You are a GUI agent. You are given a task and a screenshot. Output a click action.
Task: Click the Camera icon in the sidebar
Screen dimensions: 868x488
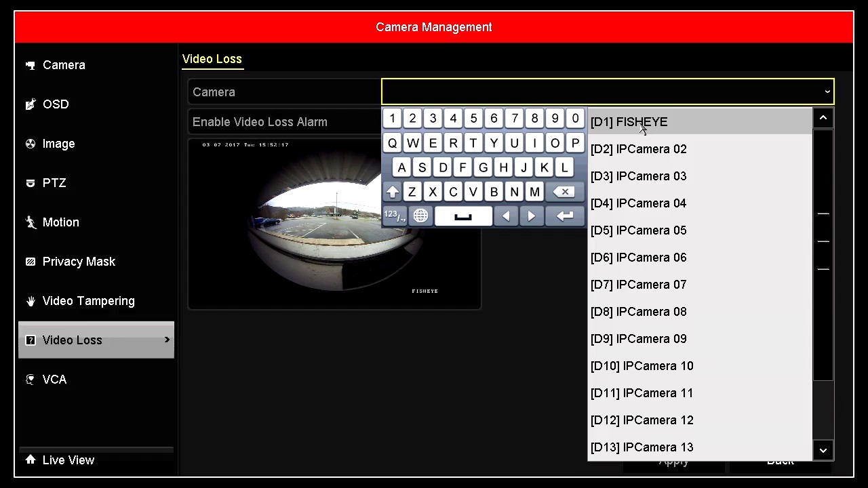pyautogui.click(x=31, y=66)
